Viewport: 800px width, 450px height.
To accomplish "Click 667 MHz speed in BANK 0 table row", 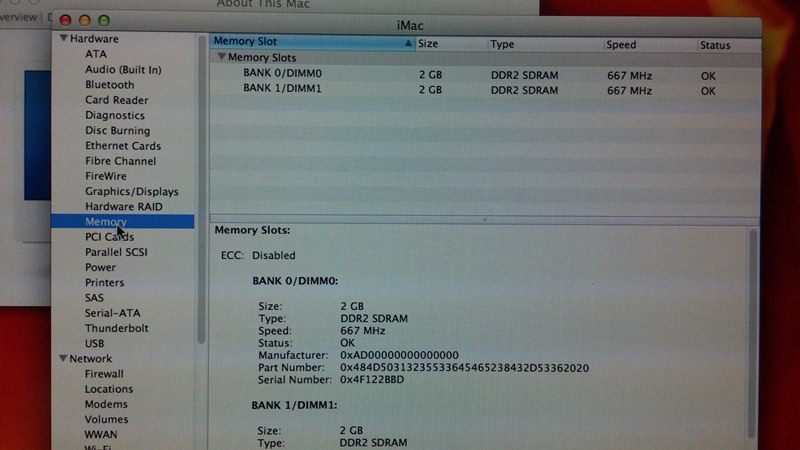I will click(x=629, y=76).
